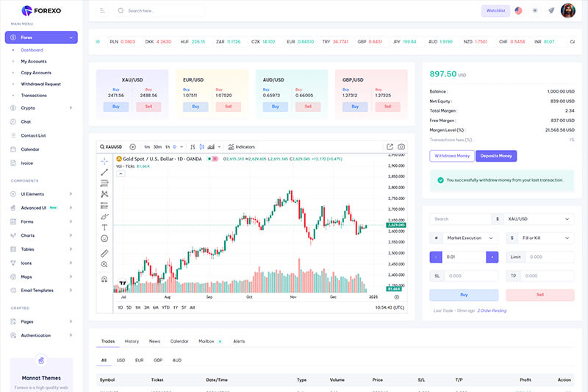The width and height of the screenshot is (588, 392).
Task: Switch to the History tab
Action: pyautogui.click(x=132, y=341)
